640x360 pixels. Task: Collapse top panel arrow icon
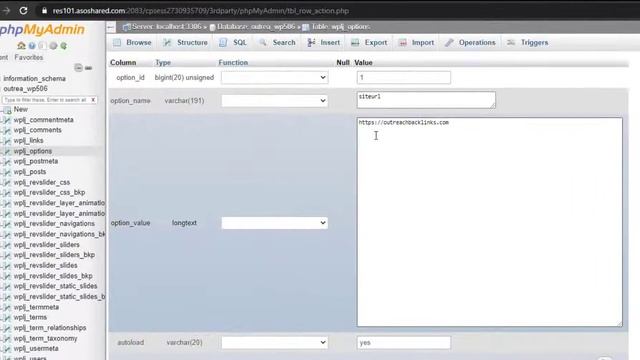[111, 27]
